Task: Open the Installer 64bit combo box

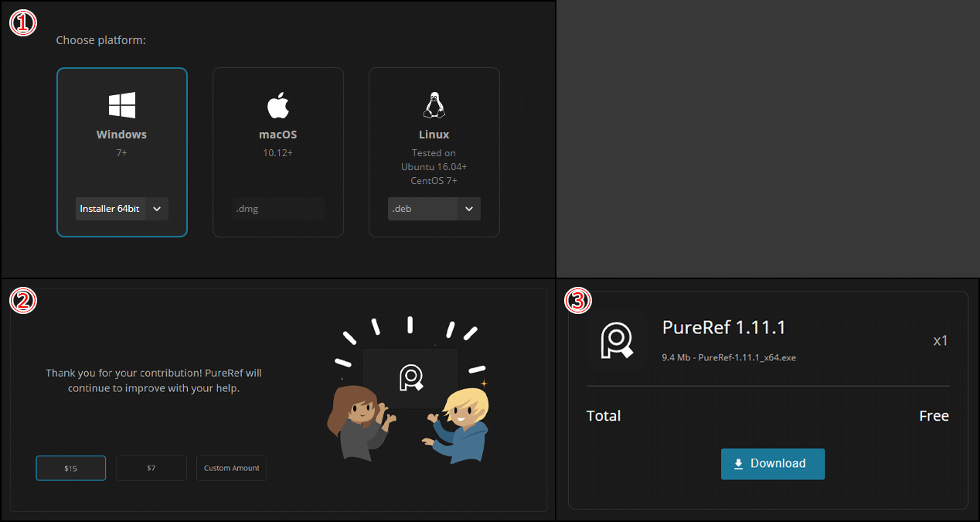Action: click(x=111, y=209)
